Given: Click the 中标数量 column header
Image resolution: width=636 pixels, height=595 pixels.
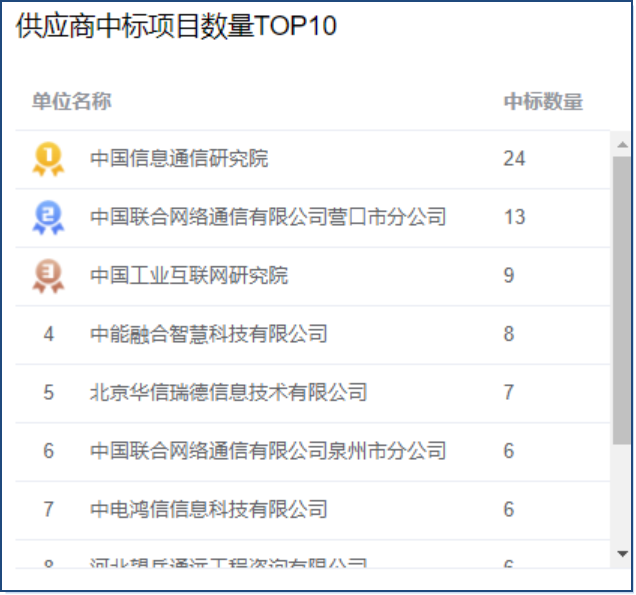Looking at the screenshot, I should (x=543, y=101).
